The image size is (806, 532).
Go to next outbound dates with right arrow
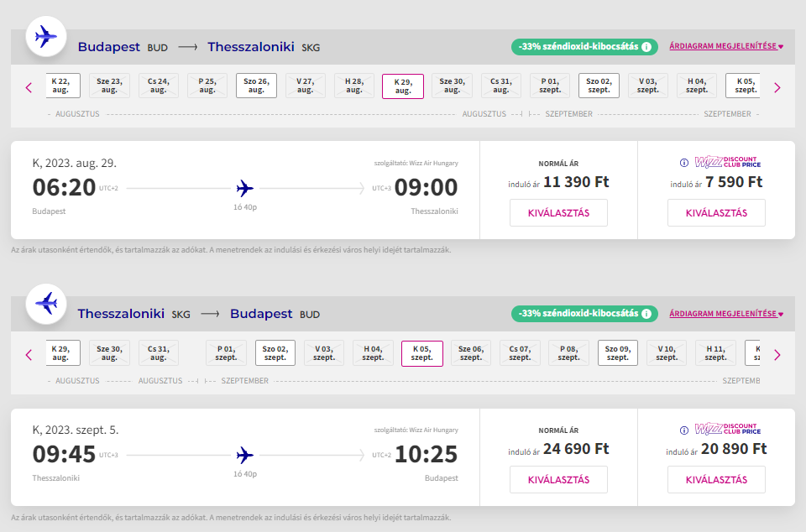pyautogui.click(x=777, y=87)
